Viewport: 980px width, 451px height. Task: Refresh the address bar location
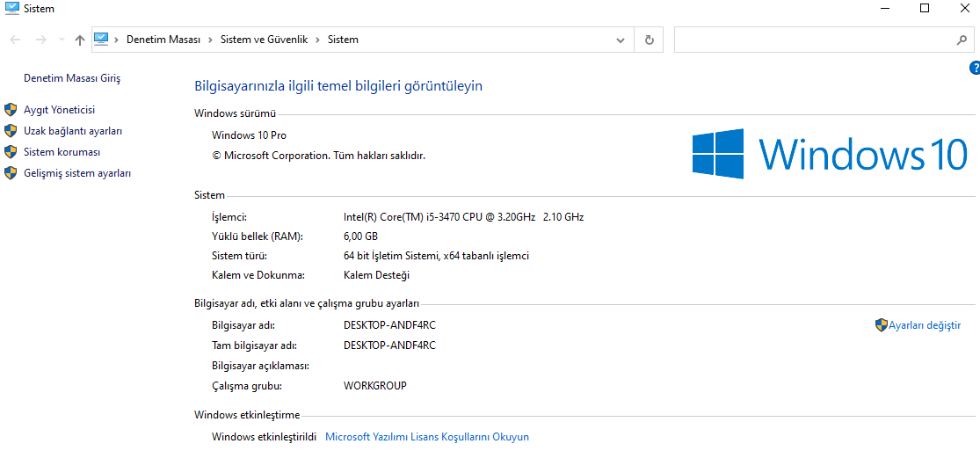click(x=650, y=40)
